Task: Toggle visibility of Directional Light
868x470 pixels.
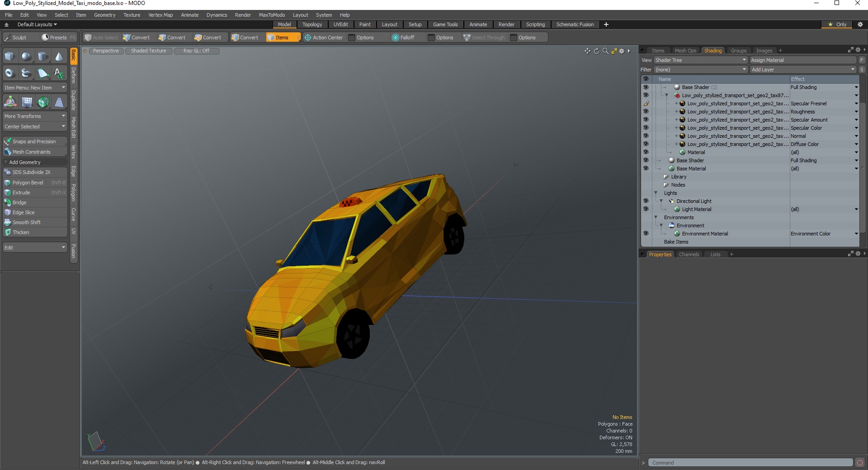Action: click(x=646, y=201)
